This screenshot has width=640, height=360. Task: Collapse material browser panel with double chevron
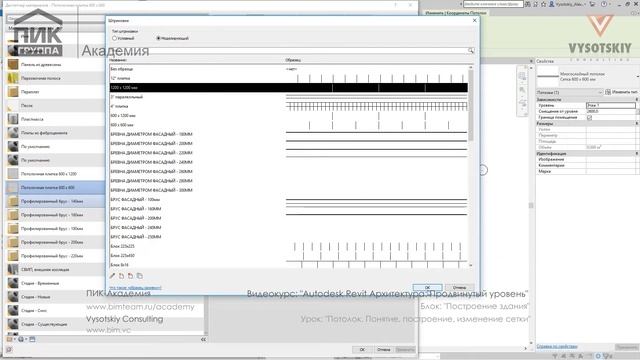[x=203, y=340]
